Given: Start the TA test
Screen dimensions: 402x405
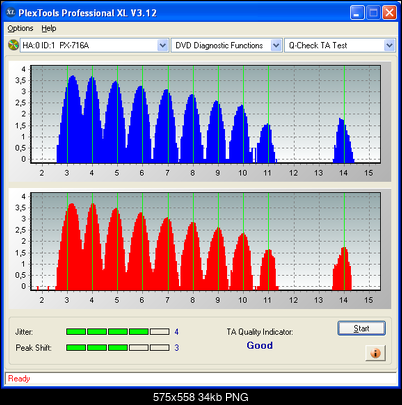Looking at the screenshot, I should tap(362, 328).
